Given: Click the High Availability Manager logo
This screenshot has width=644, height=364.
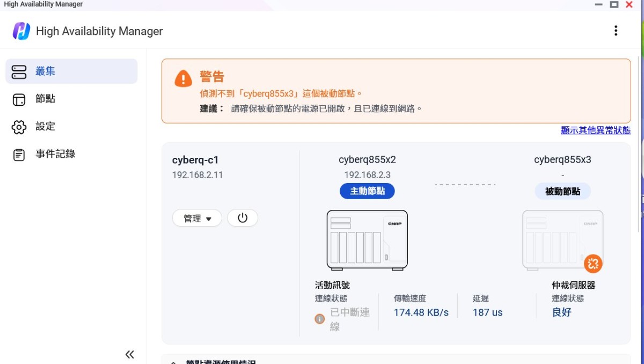Looking at the screenshot, I should click(x=21, y=31).
